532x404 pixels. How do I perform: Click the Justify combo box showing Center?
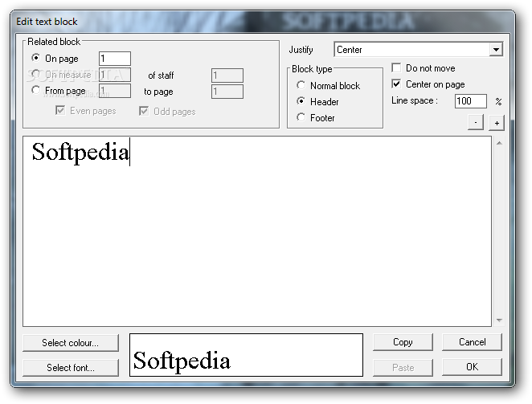click(x=418, y=50)
